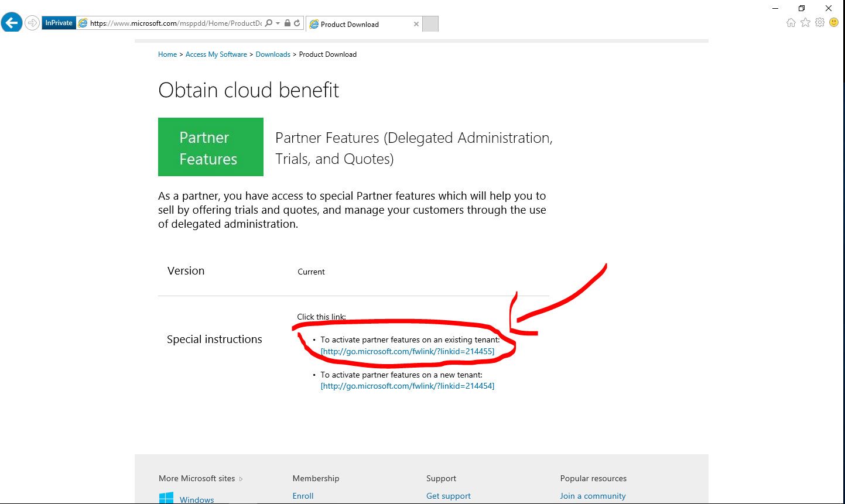
Task: Open the Access My Software breadcrumb
Action: click(x=216, y=54)
